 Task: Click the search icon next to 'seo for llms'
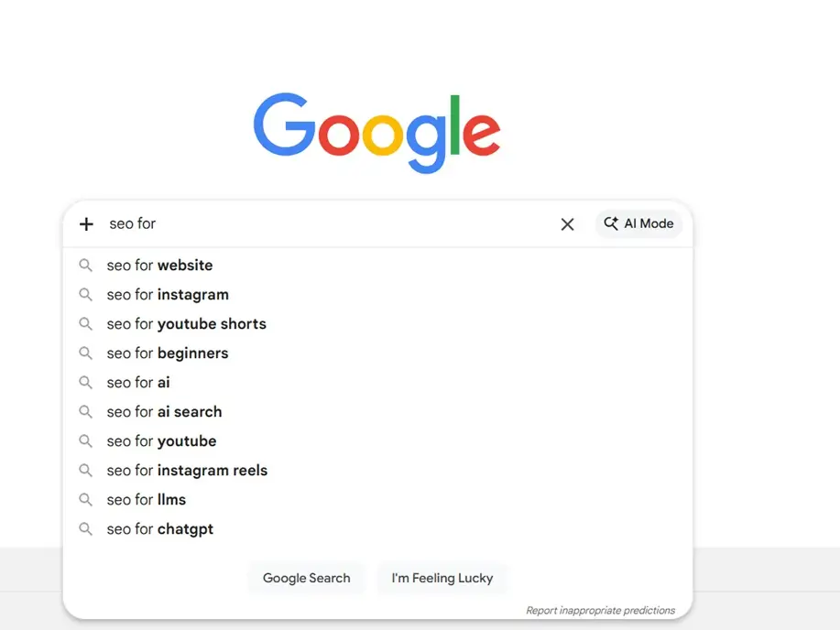coord(85,499)
